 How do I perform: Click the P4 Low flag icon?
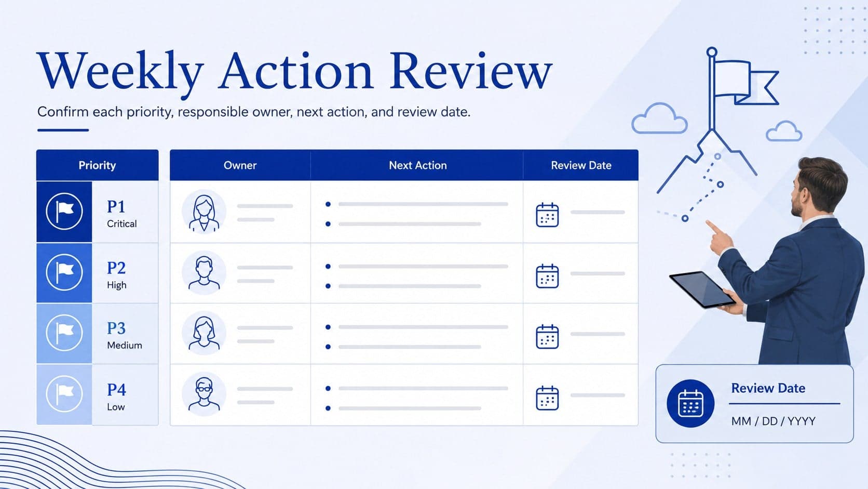[64, 394]
